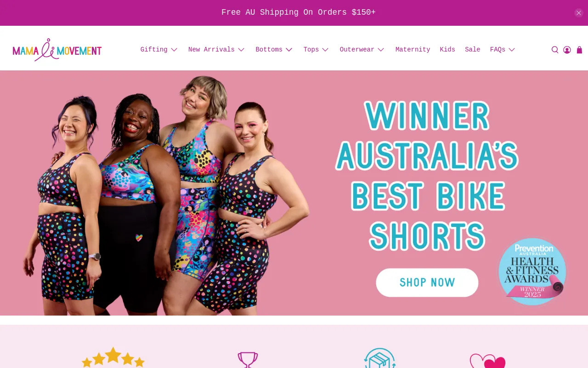Click the five gold stars icon

coord(113,357)
